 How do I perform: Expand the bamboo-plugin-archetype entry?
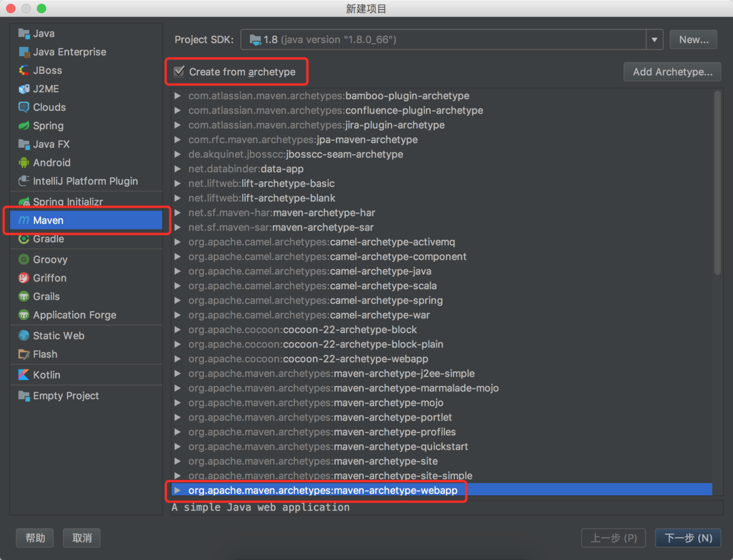(177, 96)
